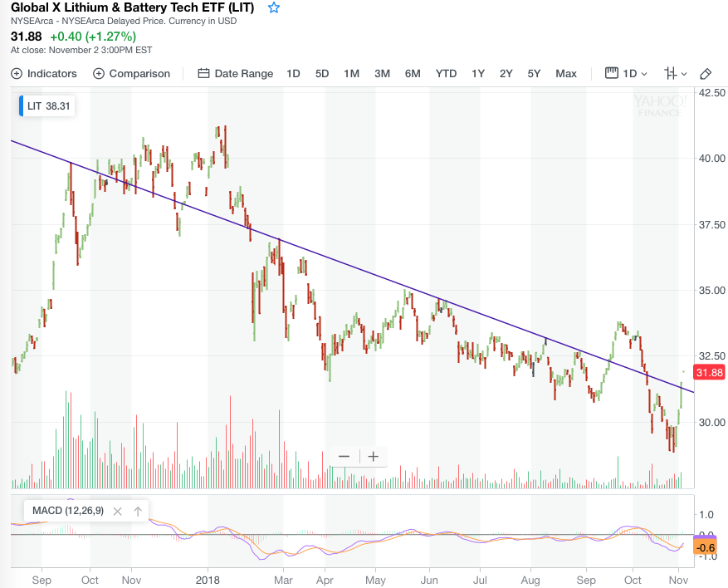Move MACD panel up with arrow

click(x=138, y=512)
